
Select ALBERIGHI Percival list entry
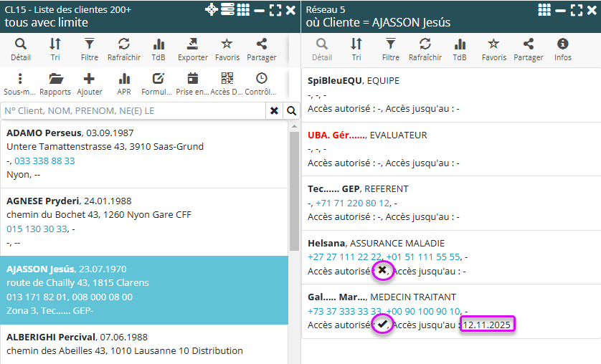point(51,337)
